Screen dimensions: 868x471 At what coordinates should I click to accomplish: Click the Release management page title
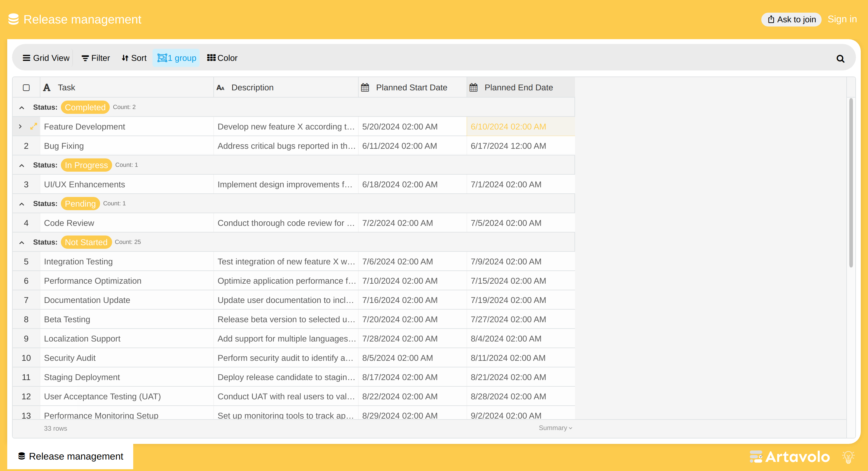82,19
